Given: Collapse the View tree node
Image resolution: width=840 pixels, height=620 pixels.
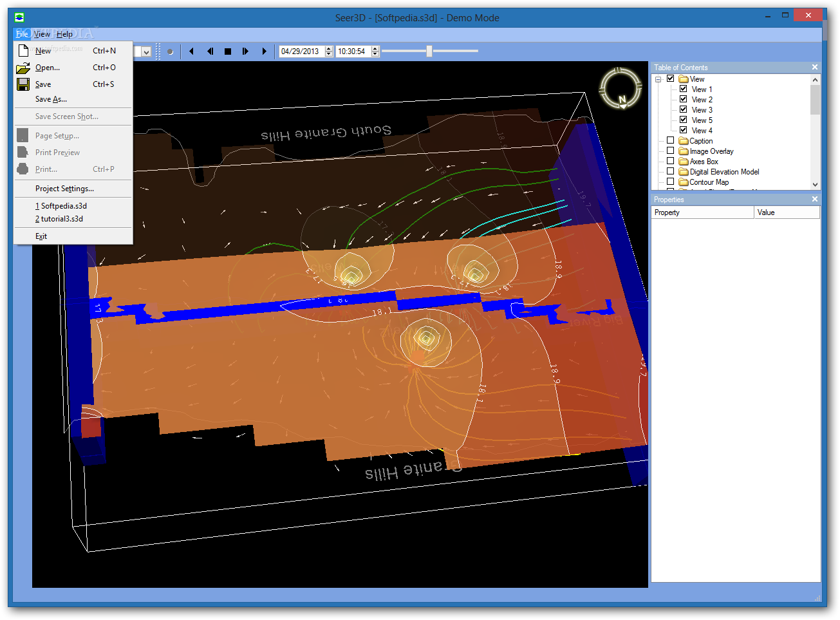Looking at the screenshot, I should 658,79.
